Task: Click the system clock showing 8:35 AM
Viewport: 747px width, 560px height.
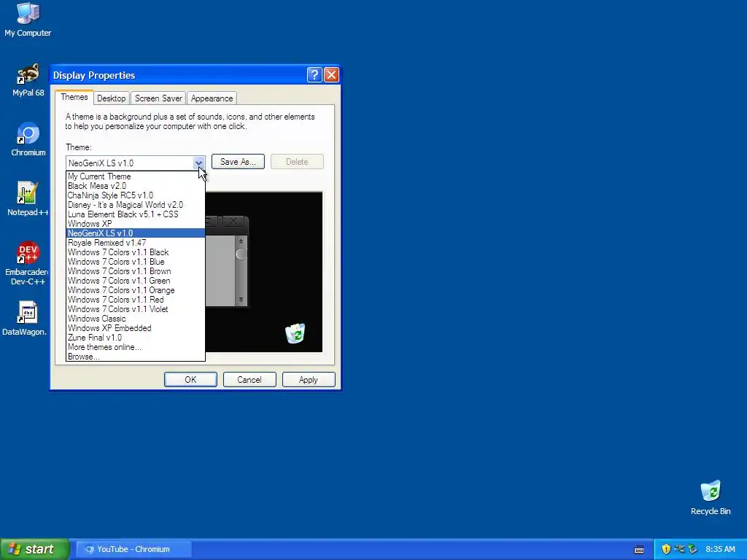Action: coord(720,549)
